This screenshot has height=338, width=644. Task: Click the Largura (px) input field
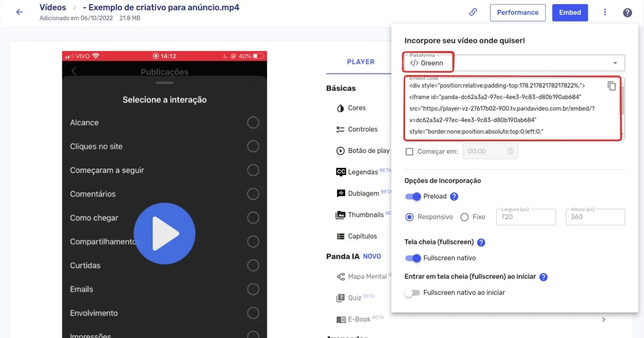point(526,217)
